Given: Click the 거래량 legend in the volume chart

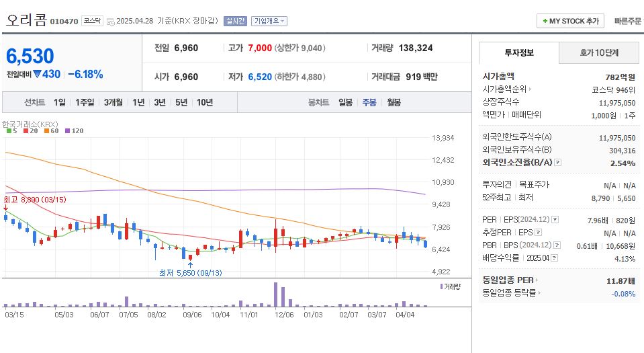Looking at the screenshot, I should pyautogui.click(x=451, y=286).
